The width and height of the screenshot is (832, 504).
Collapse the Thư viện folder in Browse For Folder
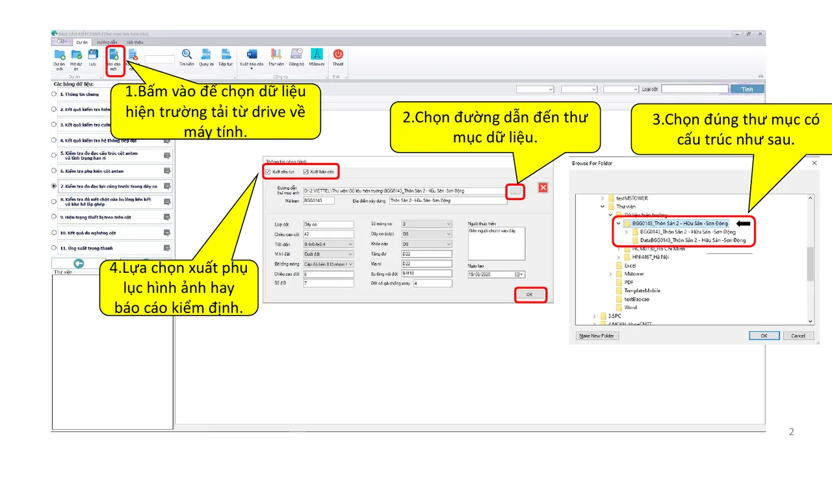[x=603, y=207]
